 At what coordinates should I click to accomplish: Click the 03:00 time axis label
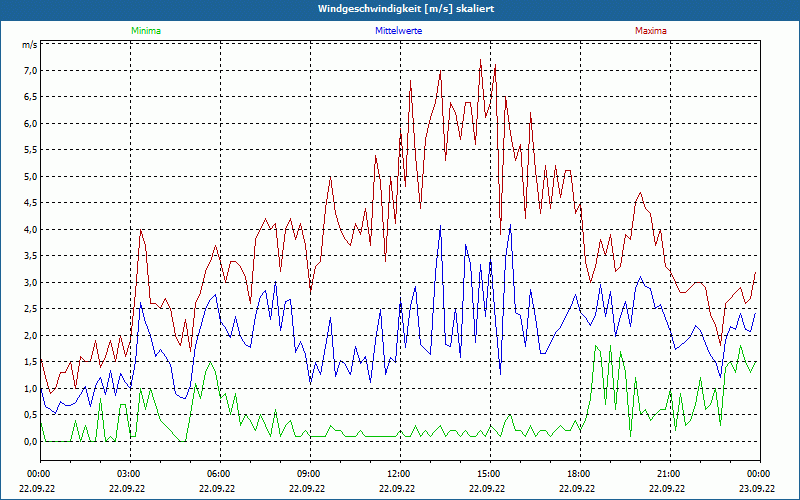(127, 474)
